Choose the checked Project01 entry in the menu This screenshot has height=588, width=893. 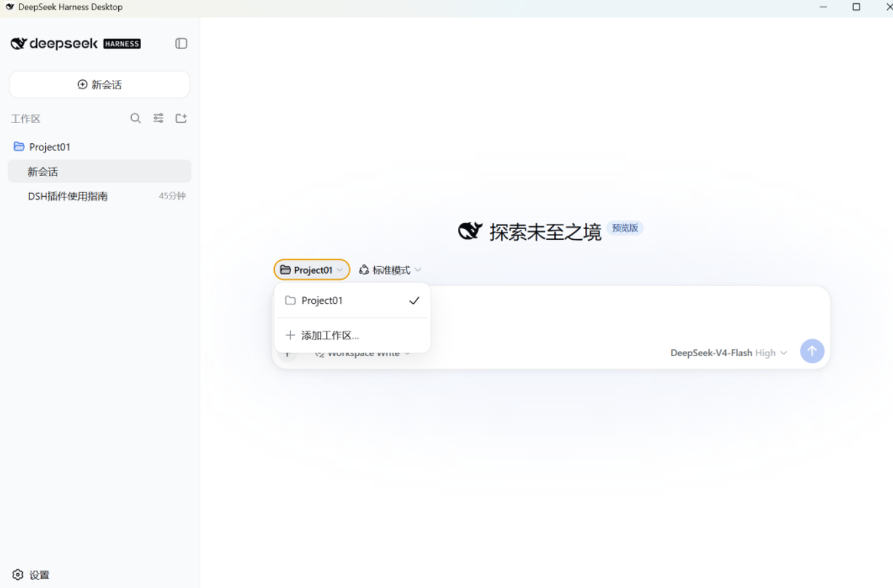point(352,300)
